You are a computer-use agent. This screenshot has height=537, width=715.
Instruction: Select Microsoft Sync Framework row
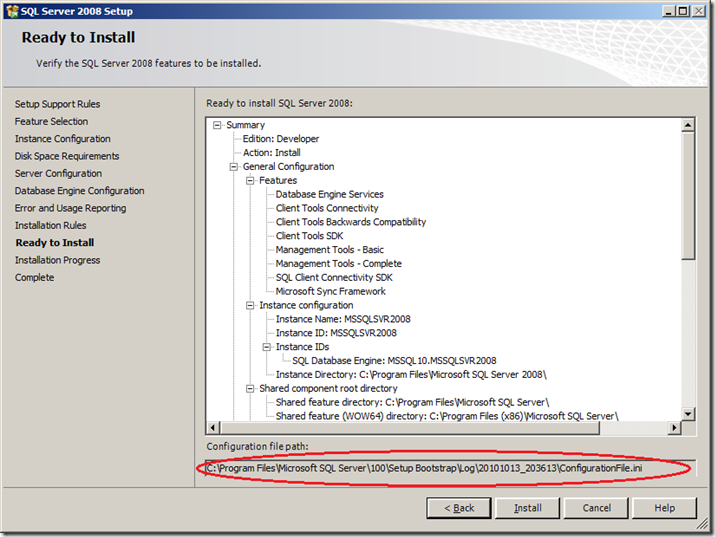331,291
